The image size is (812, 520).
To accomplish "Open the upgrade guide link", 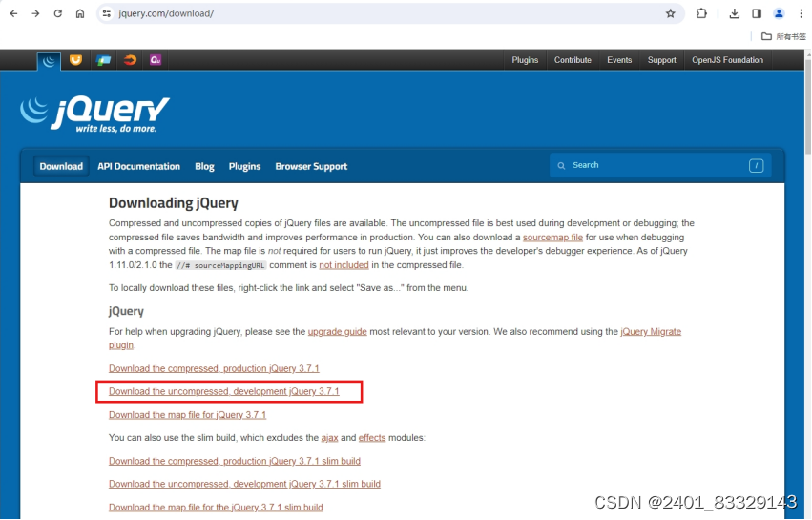I will 337,331.
